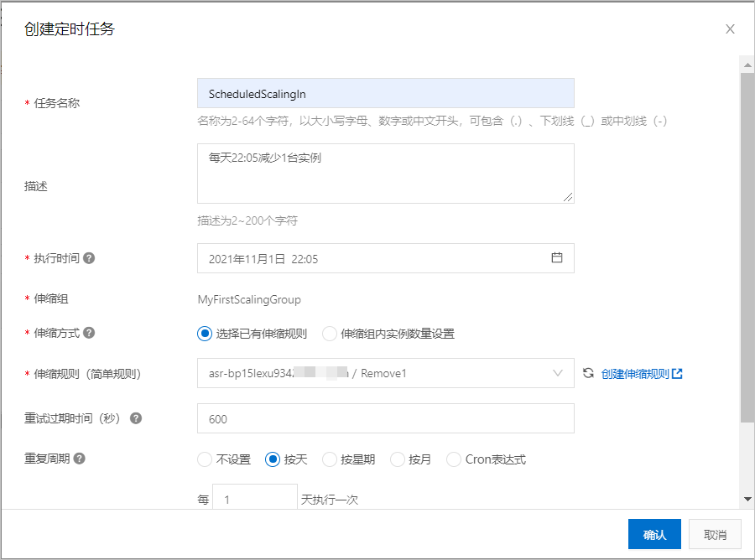Click the 执行时间 date field 2021年11月1日 22:05
Viewport: 755px width, 560px height.
[386, 258]
